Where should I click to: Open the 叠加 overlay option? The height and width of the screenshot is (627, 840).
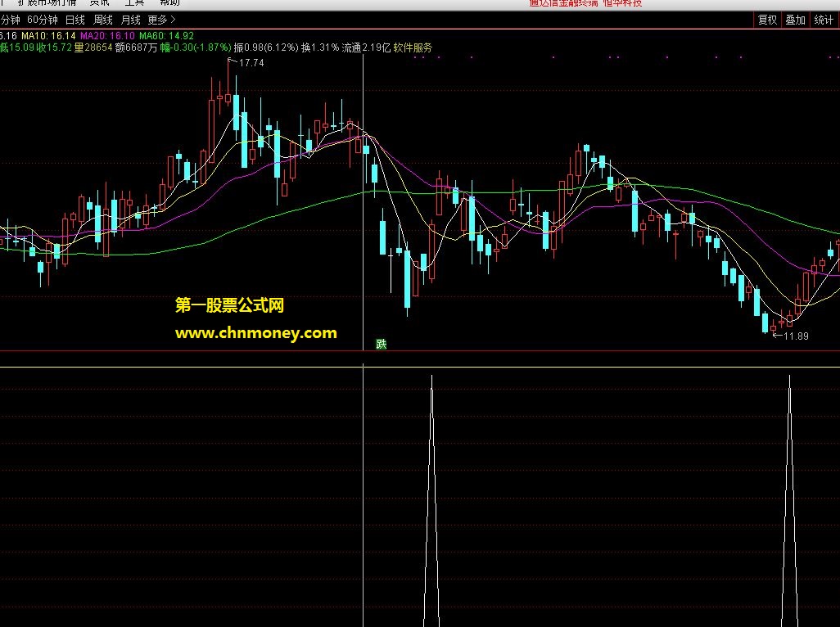coord(795,20)
